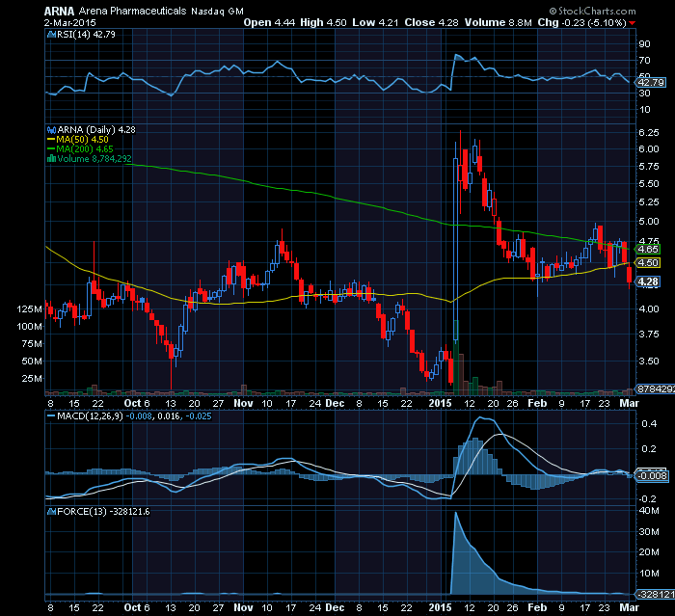This screenshot has height=616, width=675.
Task: Click the High 4.50 value in header
Action: click(323, 23)
